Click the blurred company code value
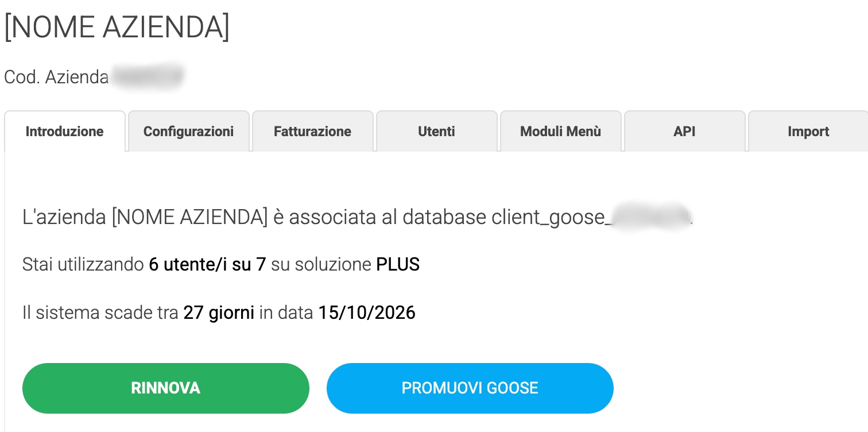868x432 pixels. click(x=148, y=77)
